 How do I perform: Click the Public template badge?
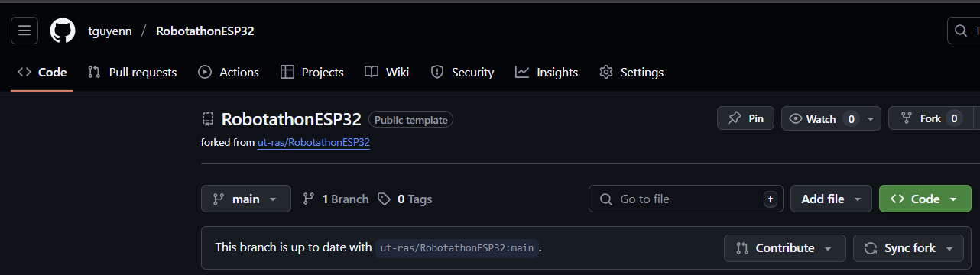[x=410, y=120]
